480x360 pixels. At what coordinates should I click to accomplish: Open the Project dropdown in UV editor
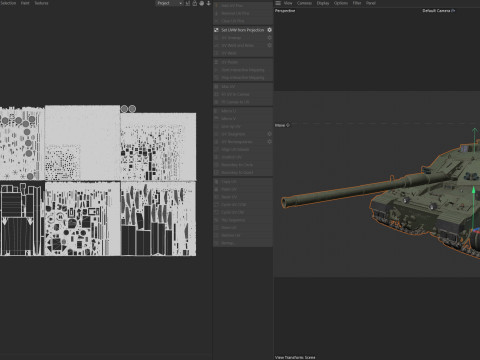point(170,3)
